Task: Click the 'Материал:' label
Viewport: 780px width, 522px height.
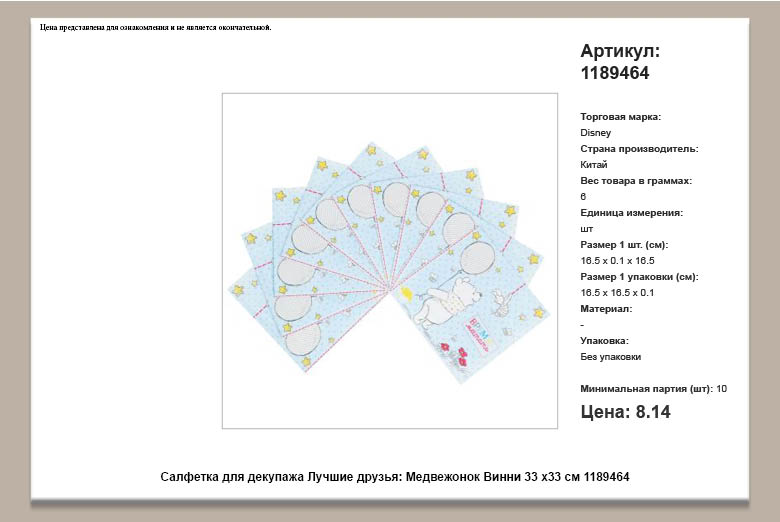Action: tap(606, 309)
